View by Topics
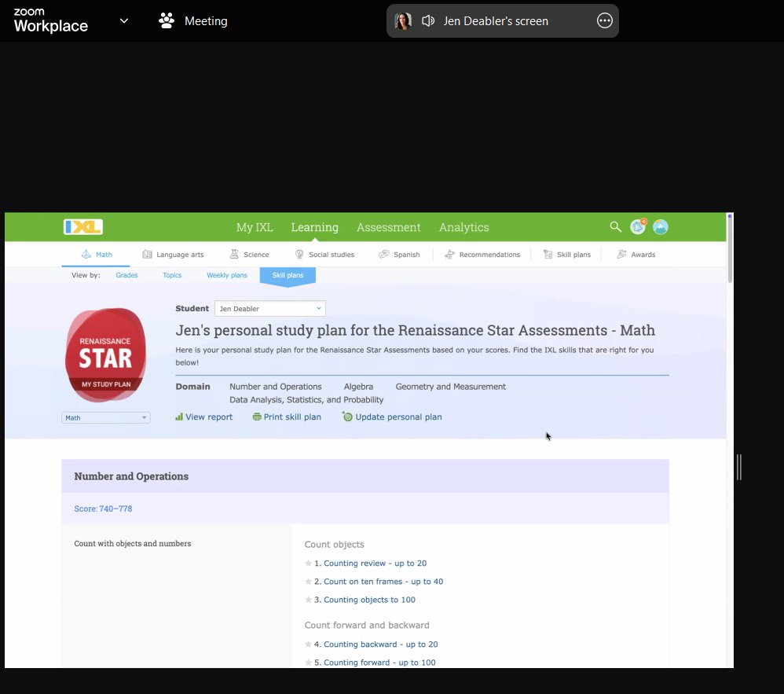The height and width of the screenshot is (694, 784). 172,275
